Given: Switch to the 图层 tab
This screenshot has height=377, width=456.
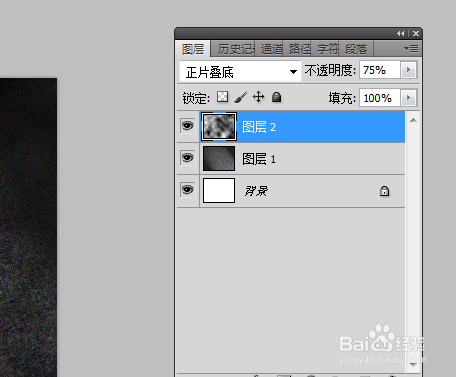Looking at the screenshot, I should click(193, 49).
